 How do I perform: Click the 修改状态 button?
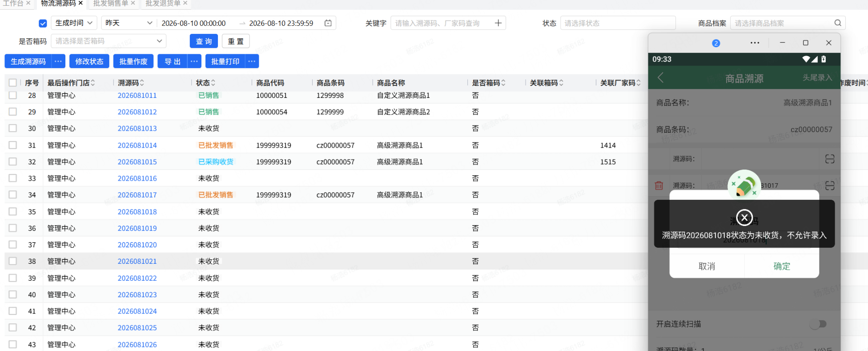pos(89,61)
